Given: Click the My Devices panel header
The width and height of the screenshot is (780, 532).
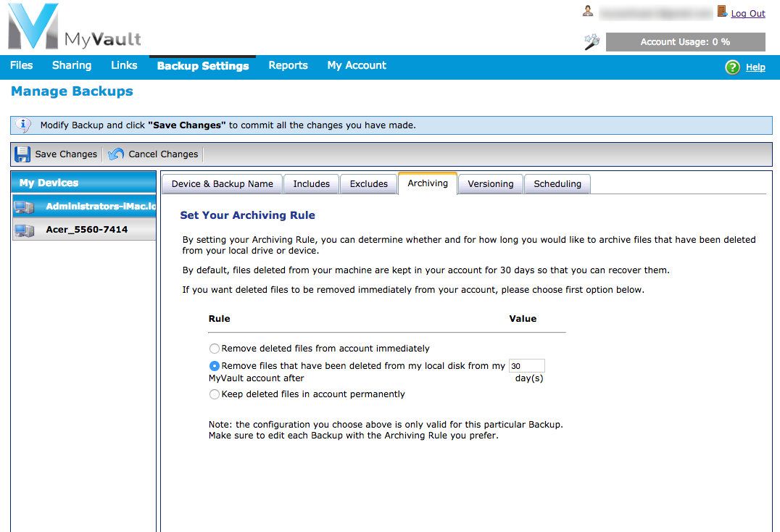Looking at the screenshot, I should 83,183.
